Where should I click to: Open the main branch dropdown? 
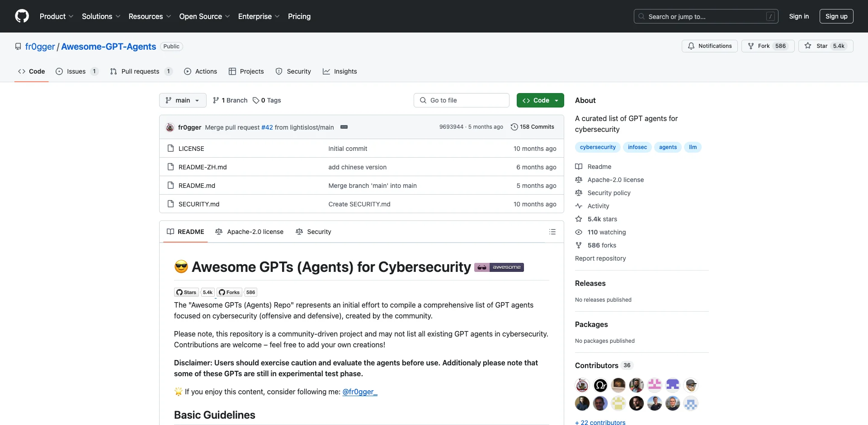tap(183, 100)
